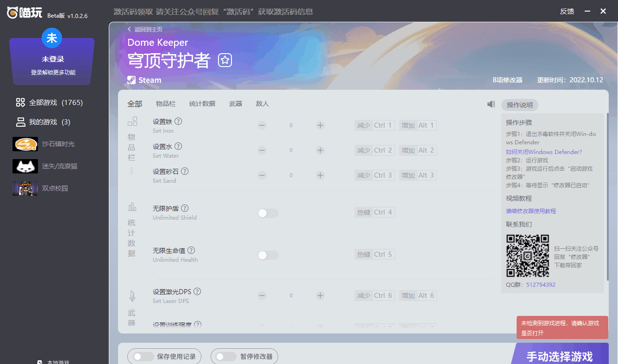The image size is (618, 364).
Task: Open help for 设置砂石 question mark
Action: (185, 172)
